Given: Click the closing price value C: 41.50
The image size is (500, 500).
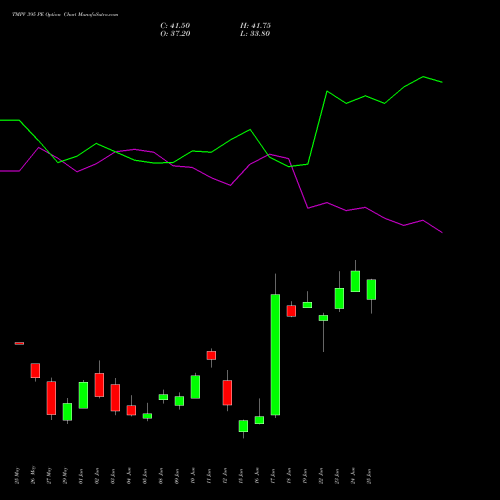Looking at the screenshot, I should click(175, 26).
